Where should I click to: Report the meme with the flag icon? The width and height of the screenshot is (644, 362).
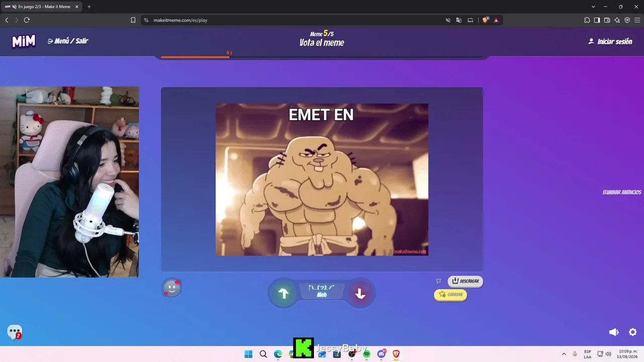(x=439, y=281)
